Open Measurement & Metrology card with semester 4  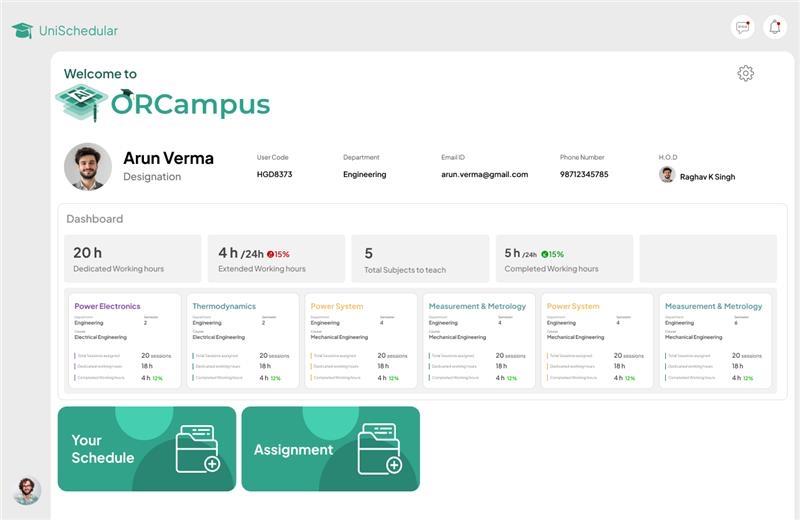click(x=479, y=340)
